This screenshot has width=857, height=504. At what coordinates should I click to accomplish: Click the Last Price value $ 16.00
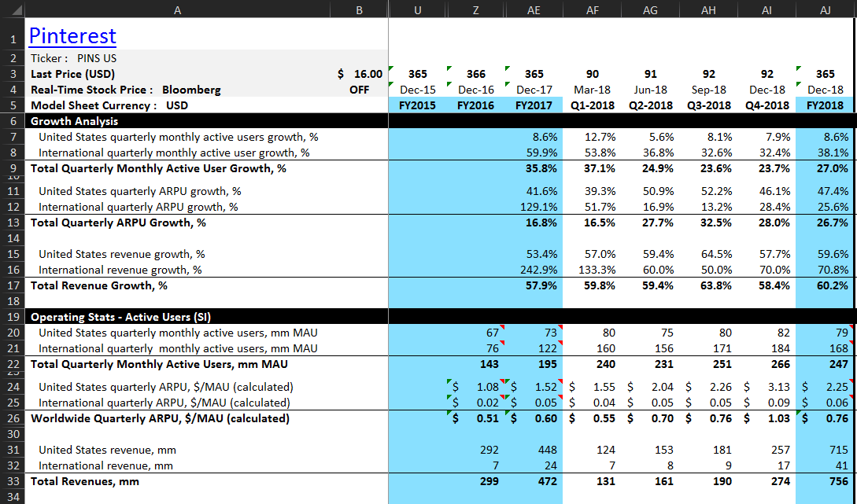359,74
